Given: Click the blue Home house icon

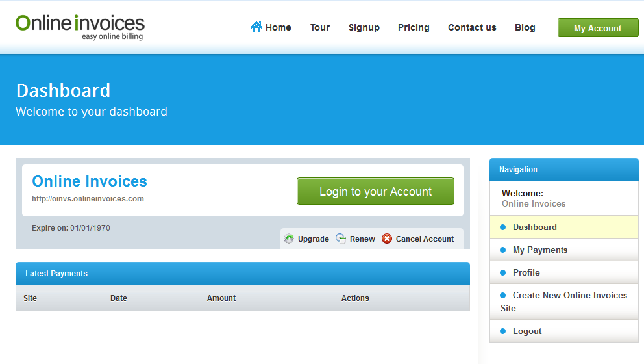Looking at the screenshot, I should click(x=256, y=27).
